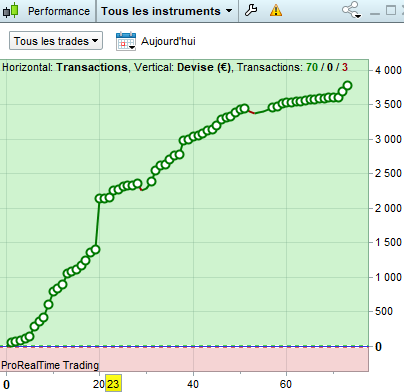
Task: Click the neutral trades count 0 in the header
Action: coord(330,67)
